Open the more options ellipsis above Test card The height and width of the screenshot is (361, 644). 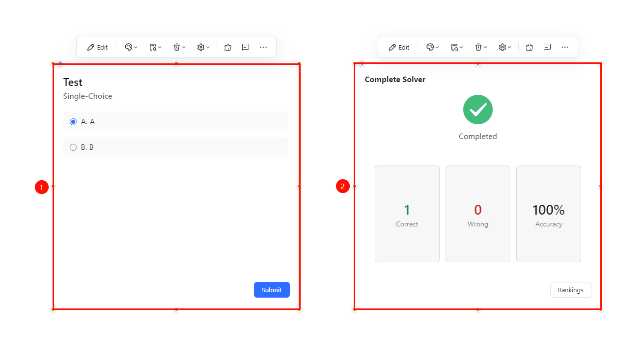pos(263,47)
